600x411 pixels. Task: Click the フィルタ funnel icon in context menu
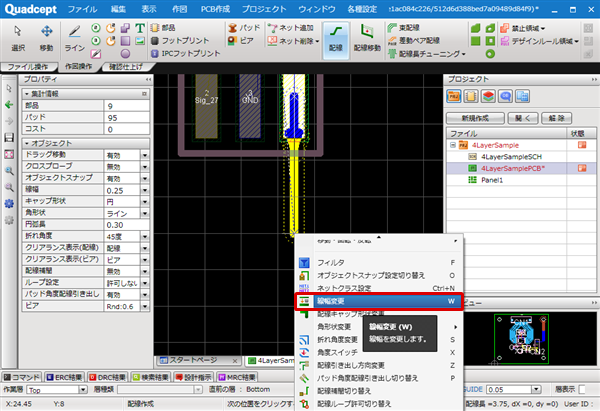coord(304,263)
